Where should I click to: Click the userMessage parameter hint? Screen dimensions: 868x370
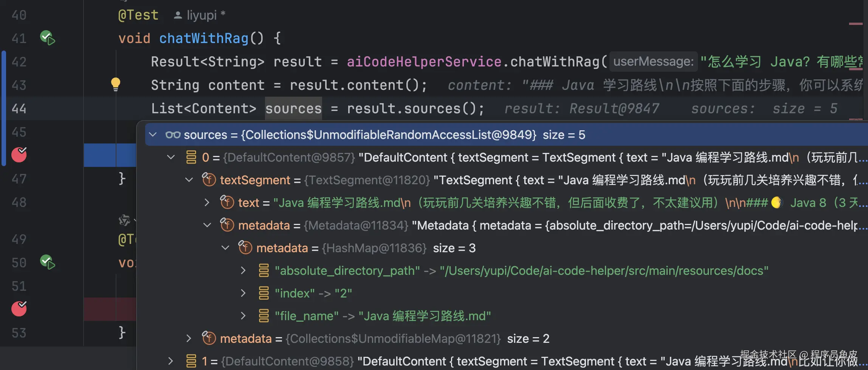point(653,61)
